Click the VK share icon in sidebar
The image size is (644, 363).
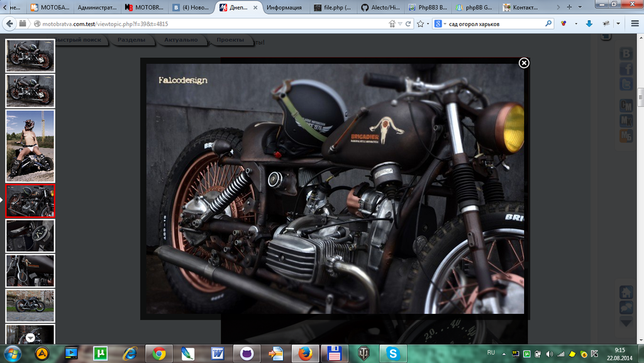(x=626, y=54)
